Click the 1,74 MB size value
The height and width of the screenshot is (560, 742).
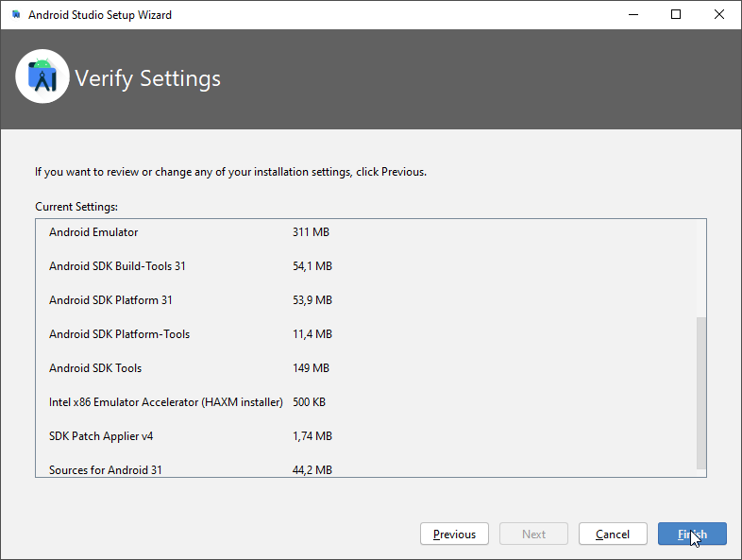tap(312, 436)
